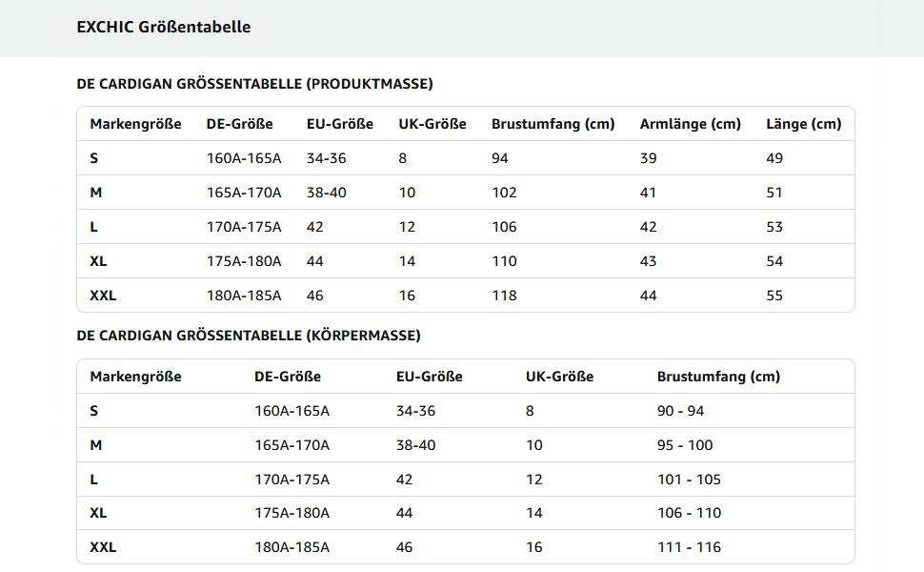Click the EU-Größe header in body table

coord(429,377)
